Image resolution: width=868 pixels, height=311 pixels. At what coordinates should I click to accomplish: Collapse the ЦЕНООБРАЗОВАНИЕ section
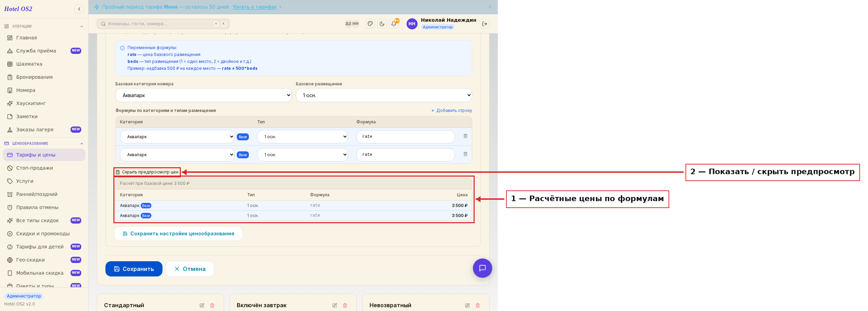(44, 143)
